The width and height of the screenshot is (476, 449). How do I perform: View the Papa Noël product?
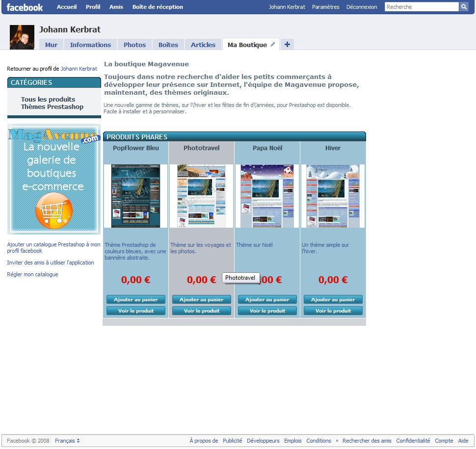[267, 311]
